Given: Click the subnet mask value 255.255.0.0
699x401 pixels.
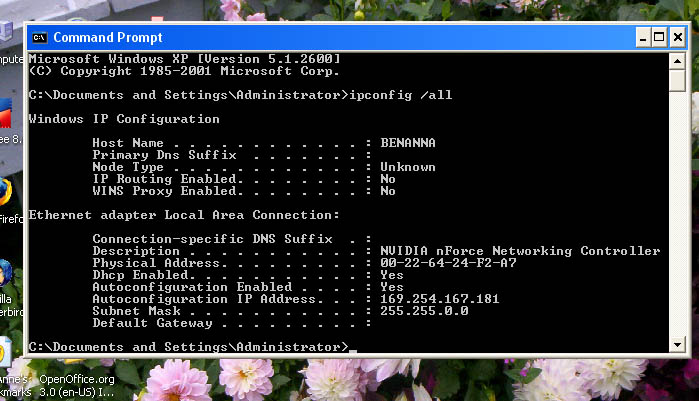Looking at the screenshot, I should [x=422, y=311].
